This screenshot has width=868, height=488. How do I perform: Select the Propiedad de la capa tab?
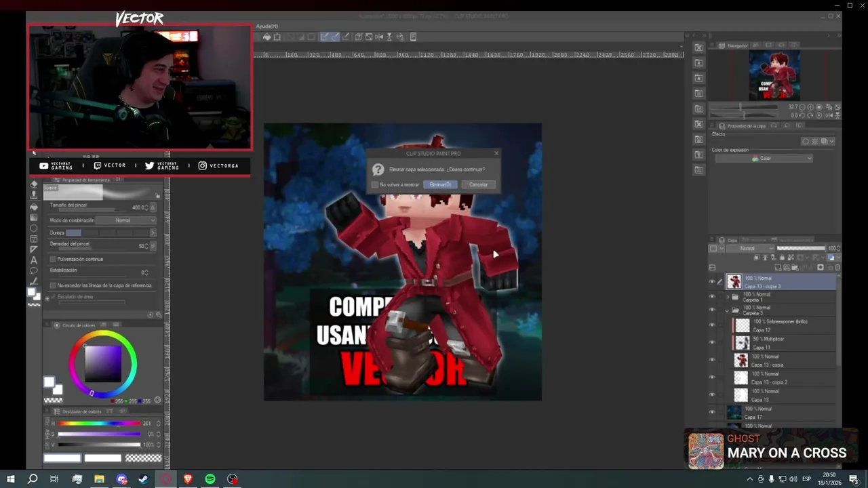tap(743, 126)
